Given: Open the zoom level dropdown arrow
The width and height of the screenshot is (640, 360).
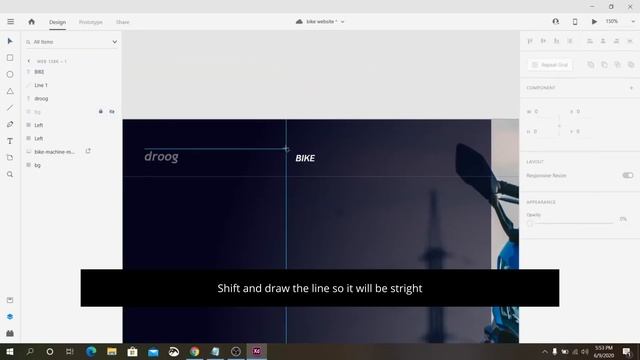Looking at the screenshot, I should (633, 22).
